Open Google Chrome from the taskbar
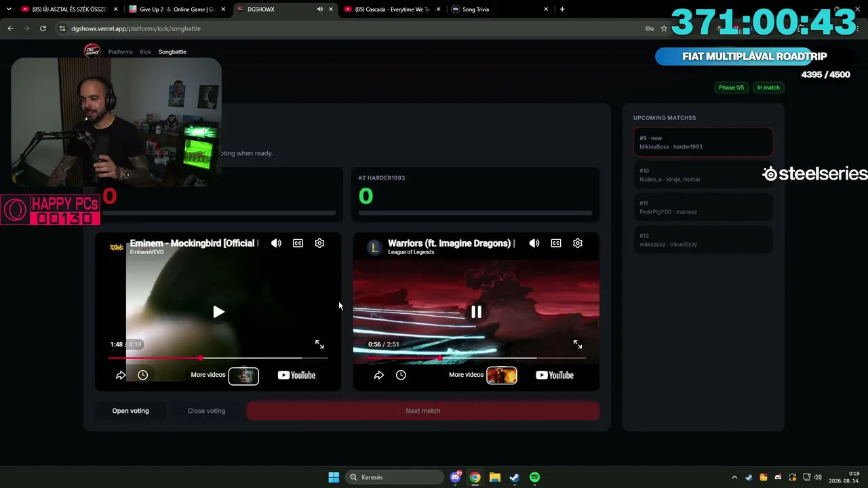Screen dimensions: 868x488 coord(475,477)
